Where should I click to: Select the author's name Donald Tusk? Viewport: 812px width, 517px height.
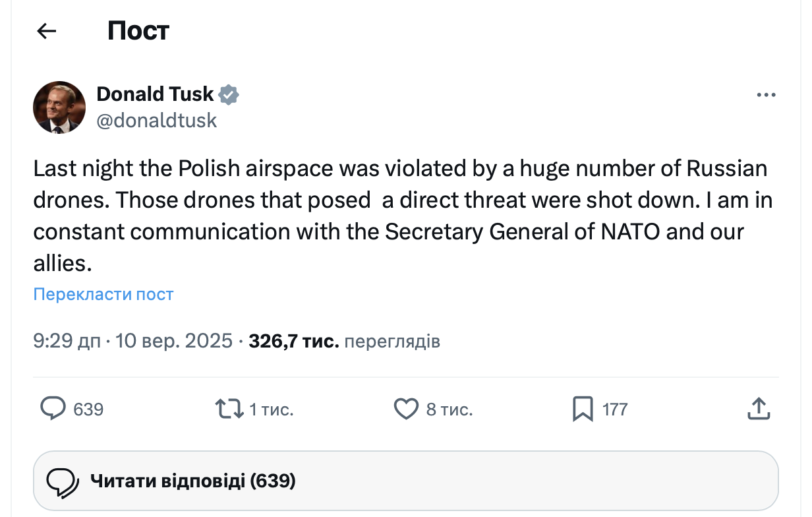pos(154,94)
